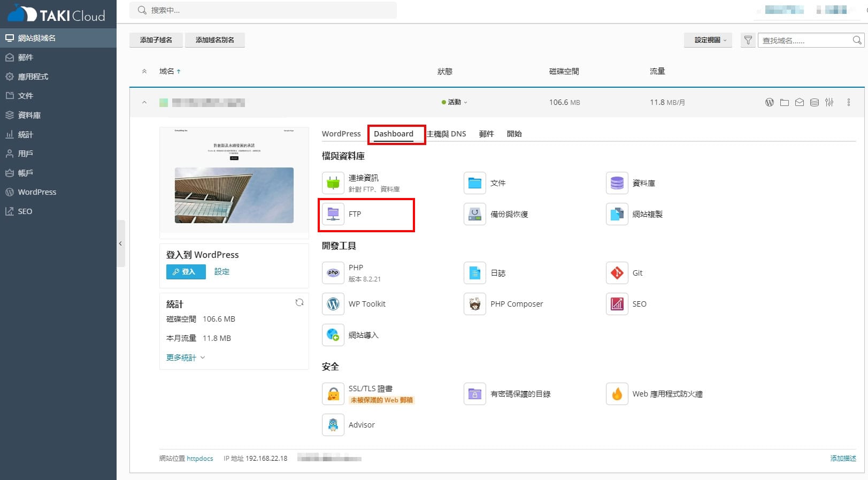The width and height of the screenshot is (868, 480).
Task: Switch to the WordPress tab
Action: [x=341, y=134]
